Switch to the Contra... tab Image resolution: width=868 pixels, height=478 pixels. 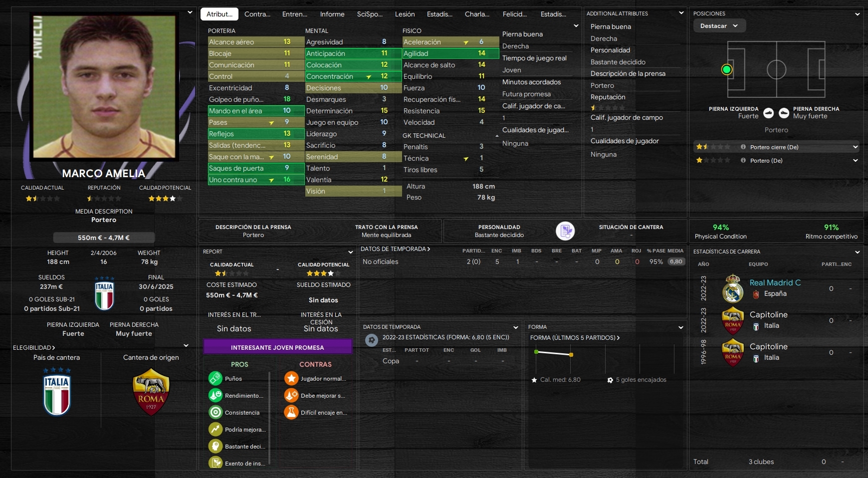257,14
